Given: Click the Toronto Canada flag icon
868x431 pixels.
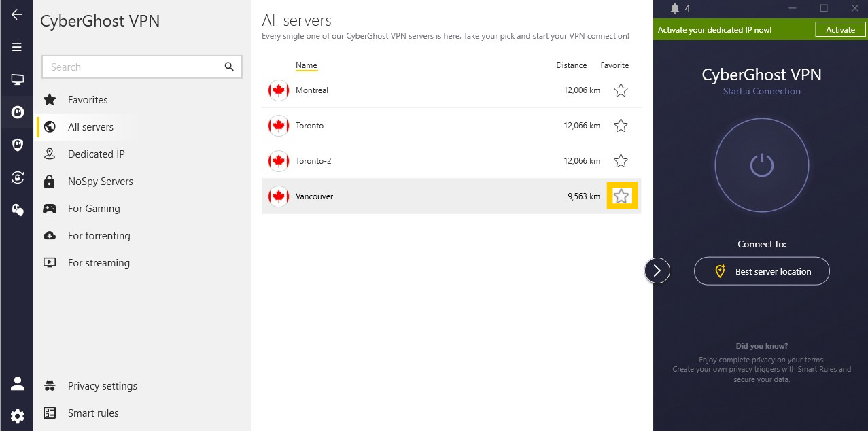Looking at the screenshot, I should (279, 126).
